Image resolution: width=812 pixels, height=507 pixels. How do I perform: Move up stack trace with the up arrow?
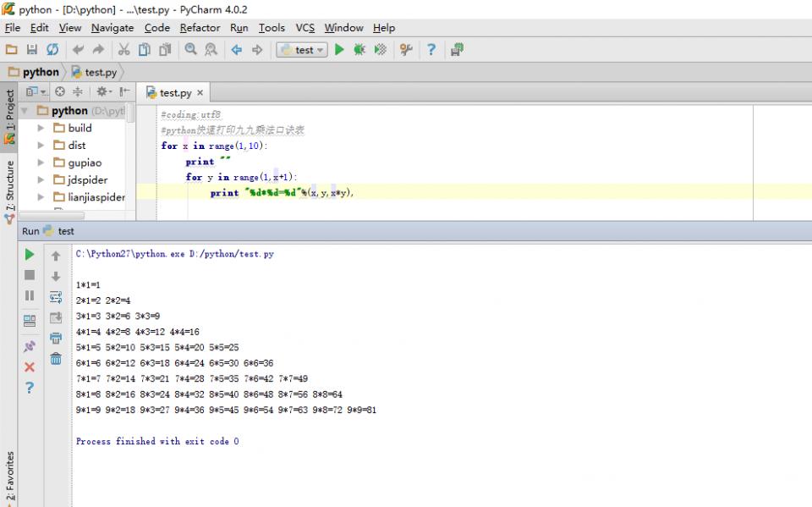56,256
